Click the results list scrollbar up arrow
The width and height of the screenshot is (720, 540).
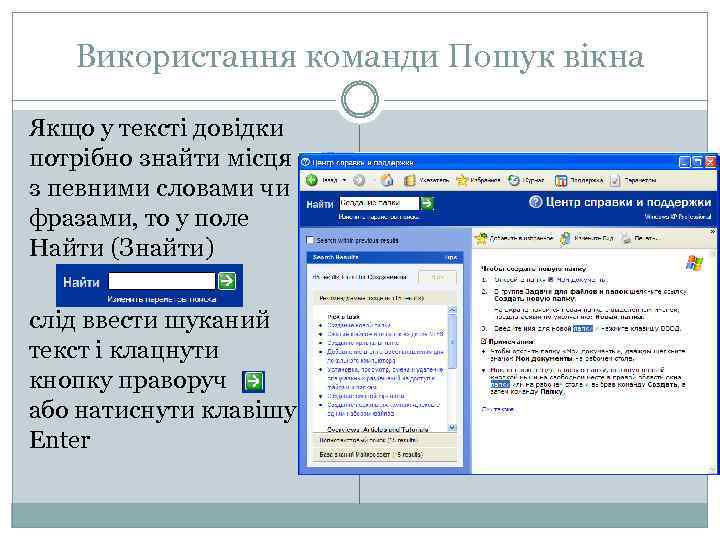[x=452, y=310]
